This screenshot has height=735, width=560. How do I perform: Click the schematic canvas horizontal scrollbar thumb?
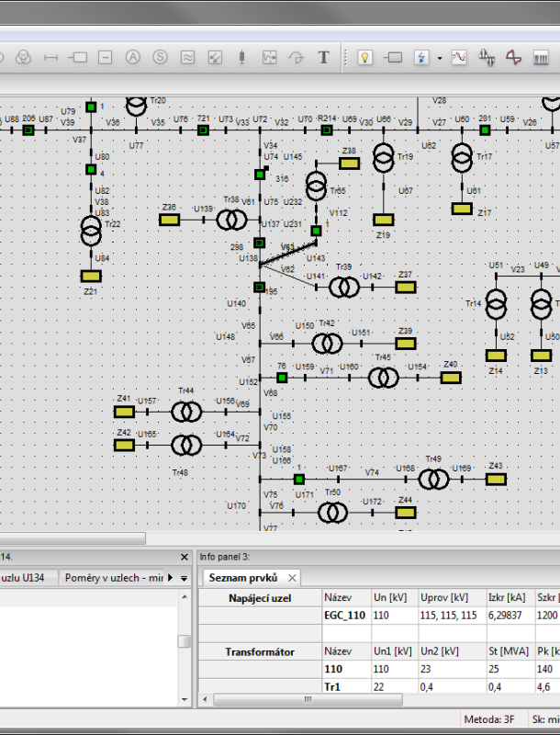point(73,538)
